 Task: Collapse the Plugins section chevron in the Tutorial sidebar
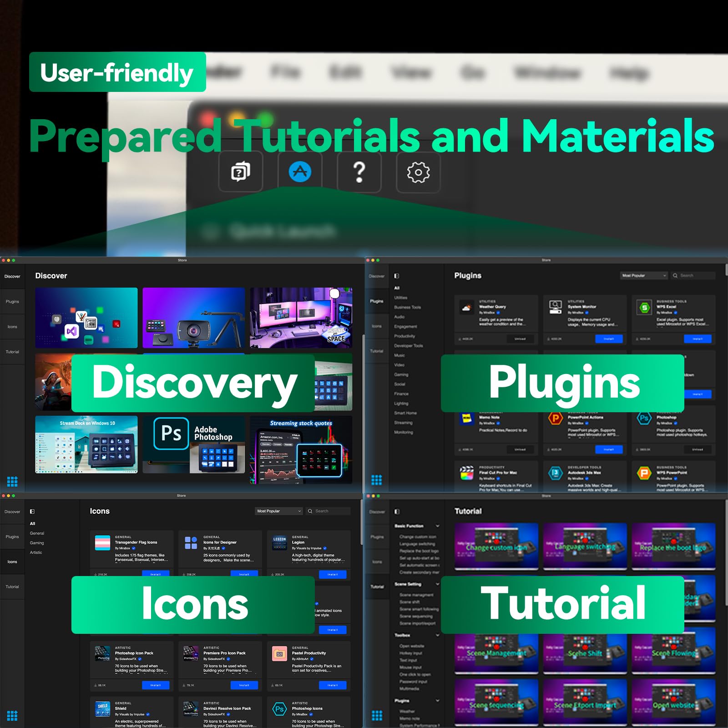(438, 701)
